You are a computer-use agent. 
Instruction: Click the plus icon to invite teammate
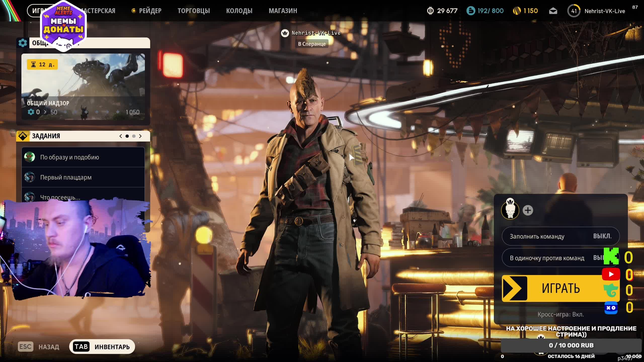528,210
